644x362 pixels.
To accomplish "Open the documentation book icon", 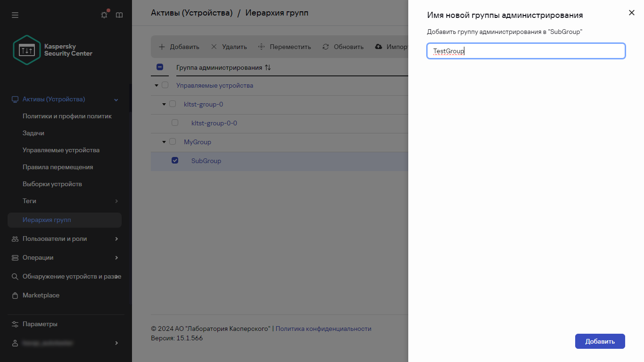I will pyautogui.click(x=119, y=15).
